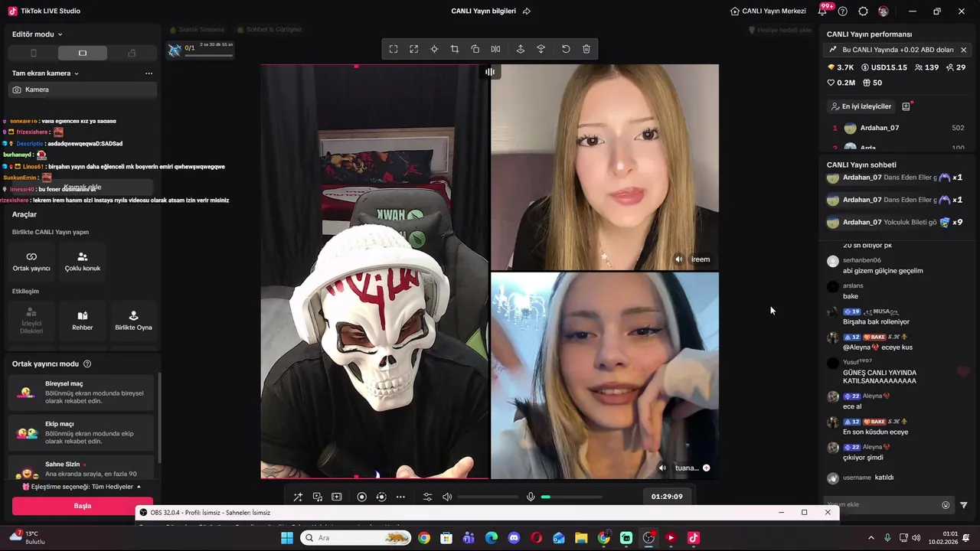
Task: Select the portrait phone layout mode
Action: [x=33, y=53]
